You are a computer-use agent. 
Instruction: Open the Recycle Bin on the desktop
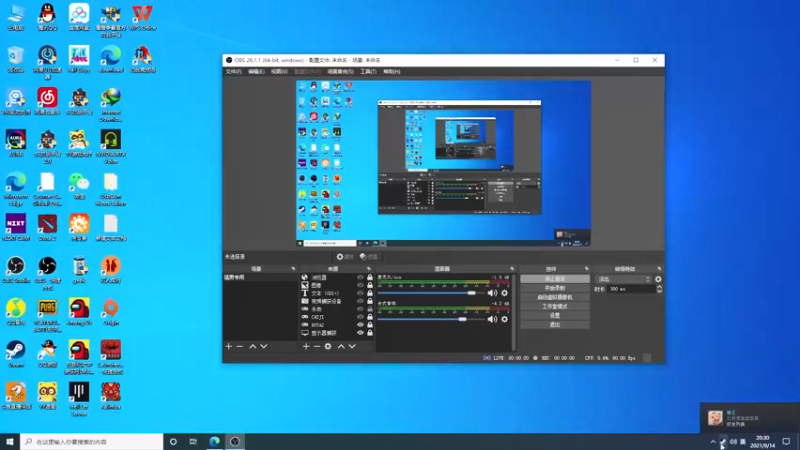tap(16, 60)
